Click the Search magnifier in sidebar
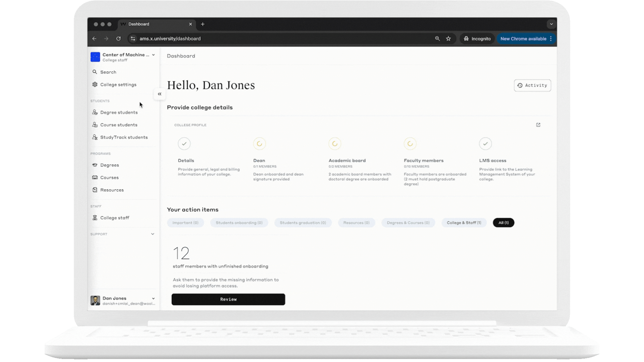The image size is (644, 362). tap(95, 72)
